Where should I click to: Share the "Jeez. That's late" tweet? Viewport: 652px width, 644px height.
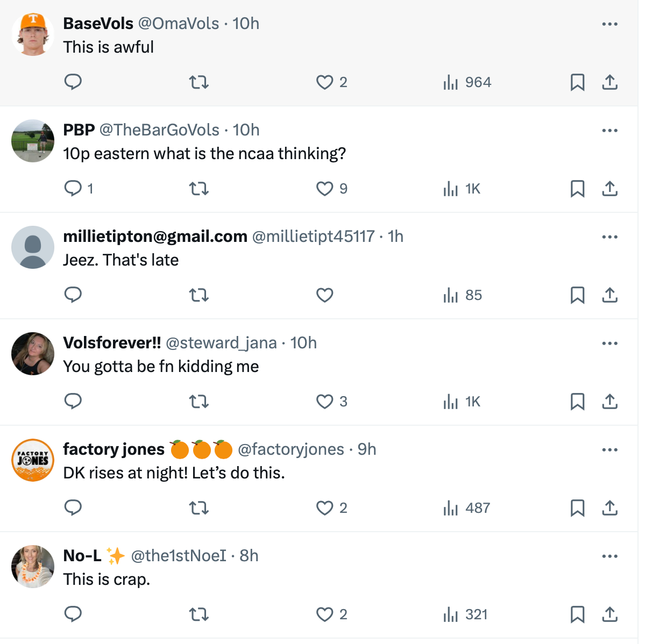coord(610,295)
